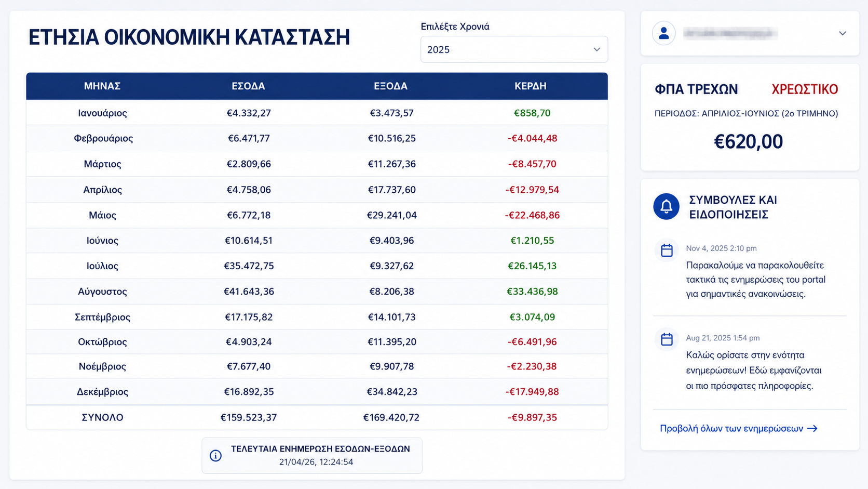Select the Αύγουστος row label
The image size is (868, 489).
coord(102,292)
